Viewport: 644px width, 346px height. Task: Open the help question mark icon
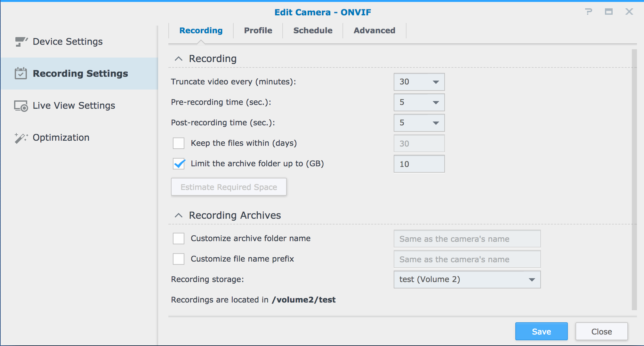(588, 12)
